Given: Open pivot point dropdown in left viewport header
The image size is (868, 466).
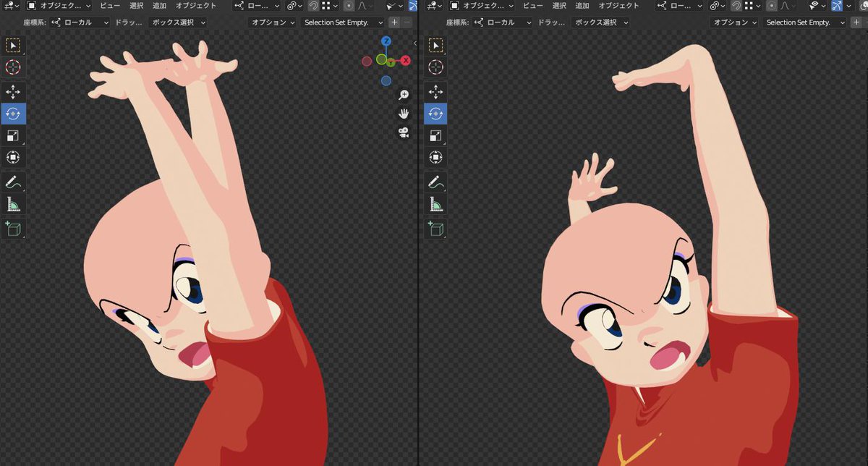Looking at the screenshot, I should coord(294,6).
